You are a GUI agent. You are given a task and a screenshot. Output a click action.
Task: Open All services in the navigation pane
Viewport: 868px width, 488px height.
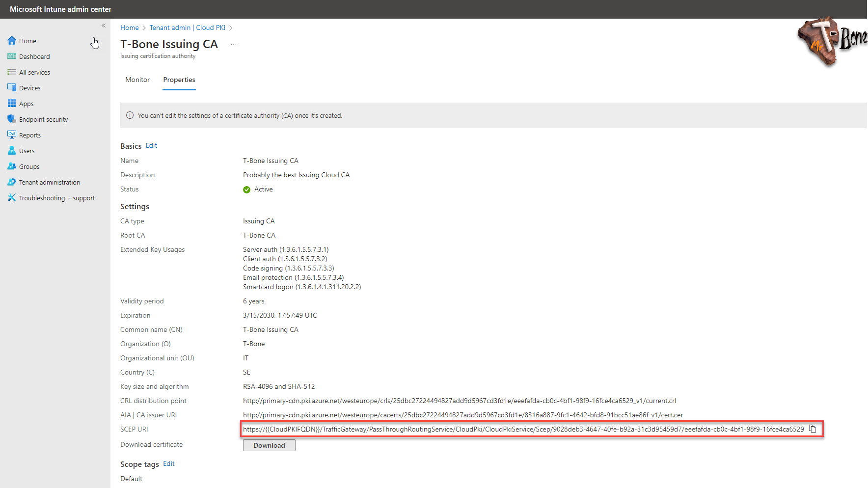[x=34, y=72]
